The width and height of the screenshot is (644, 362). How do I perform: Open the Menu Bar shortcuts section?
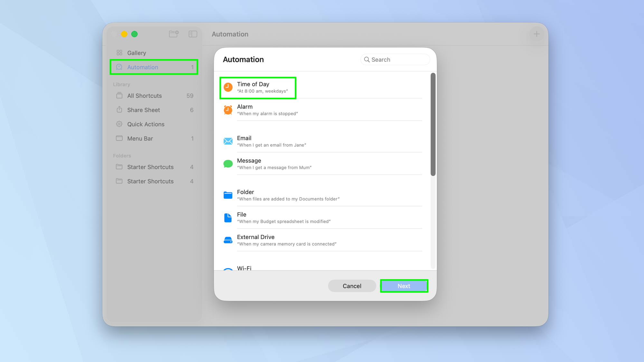(140, 138)
